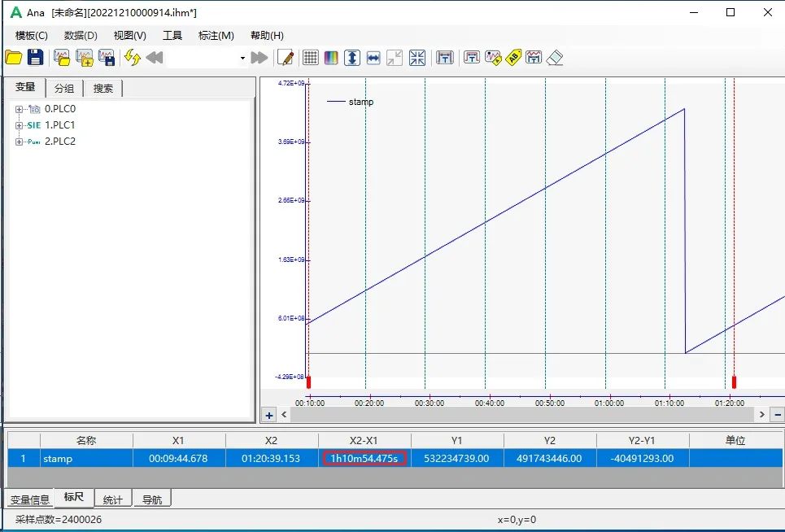This screenshot has height=532, width=785.
Task: Click the pencil edit icon
Action: click(x=286, y=58)
